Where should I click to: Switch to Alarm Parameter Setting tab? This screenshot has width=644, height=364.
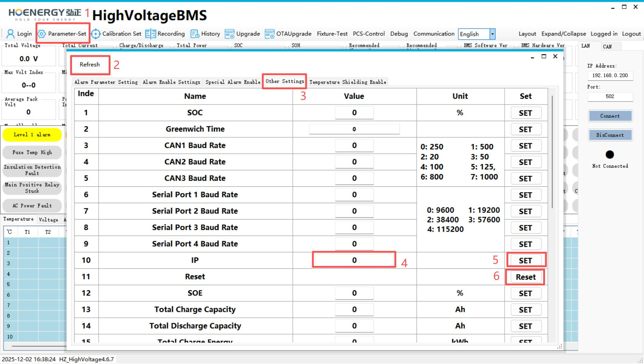click(106, 82)
